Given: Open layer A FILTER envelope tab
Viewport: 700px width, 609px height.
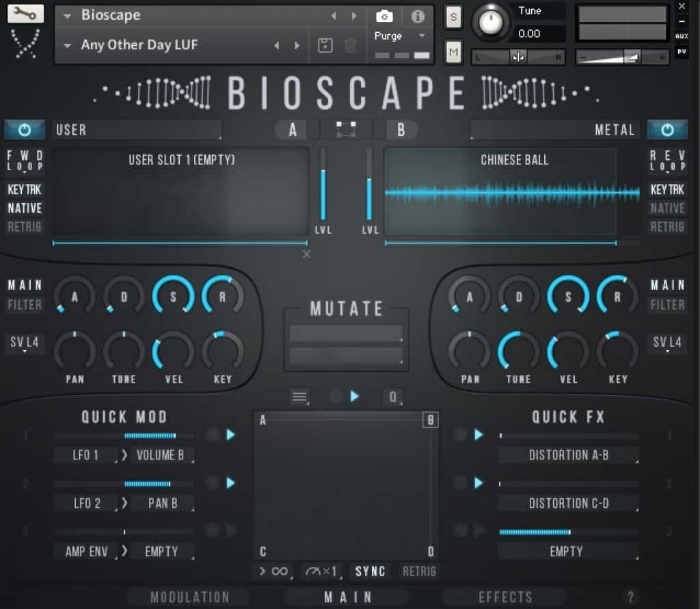Looking at the screenshot, I should (25, 305).
